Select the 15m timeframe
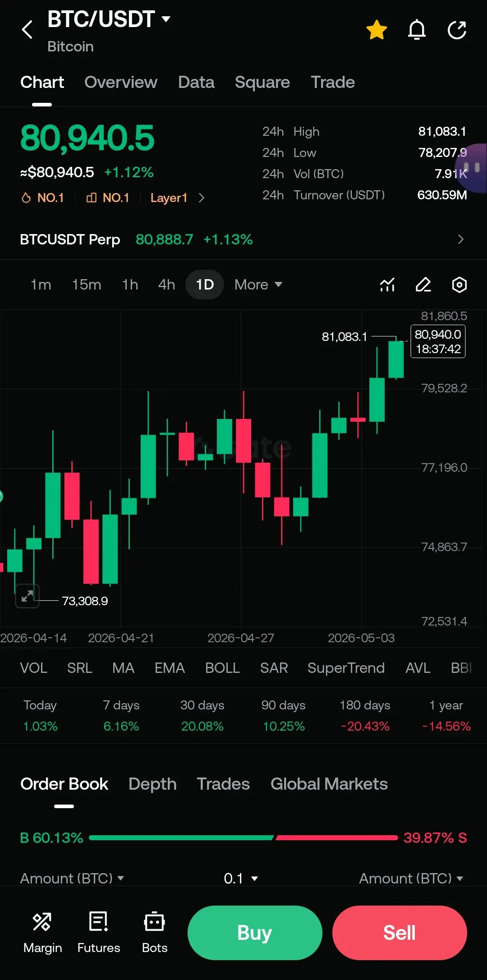The image size is (487, 980). click(87, 285)
